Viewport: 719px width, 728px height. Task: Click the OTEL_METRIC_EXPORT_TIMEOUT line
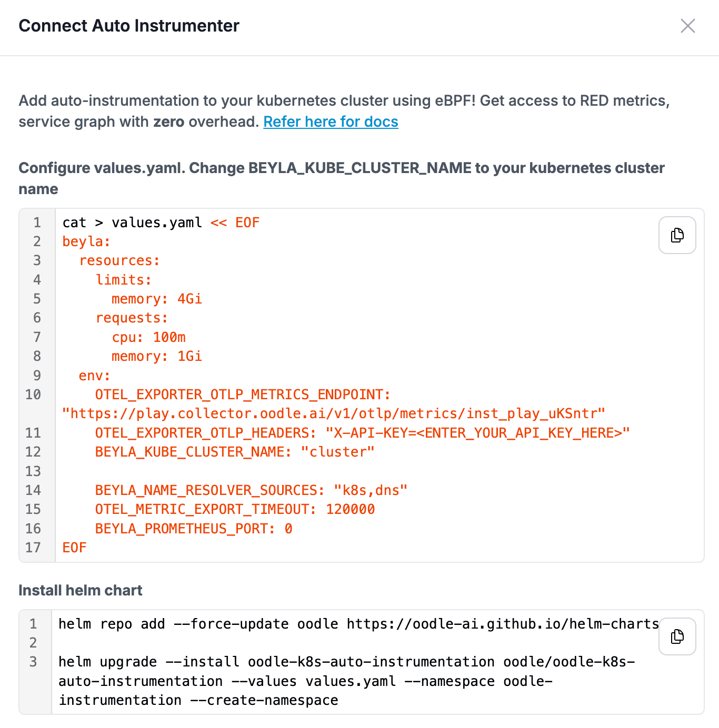pyautogui.click(x=235, y=509)
